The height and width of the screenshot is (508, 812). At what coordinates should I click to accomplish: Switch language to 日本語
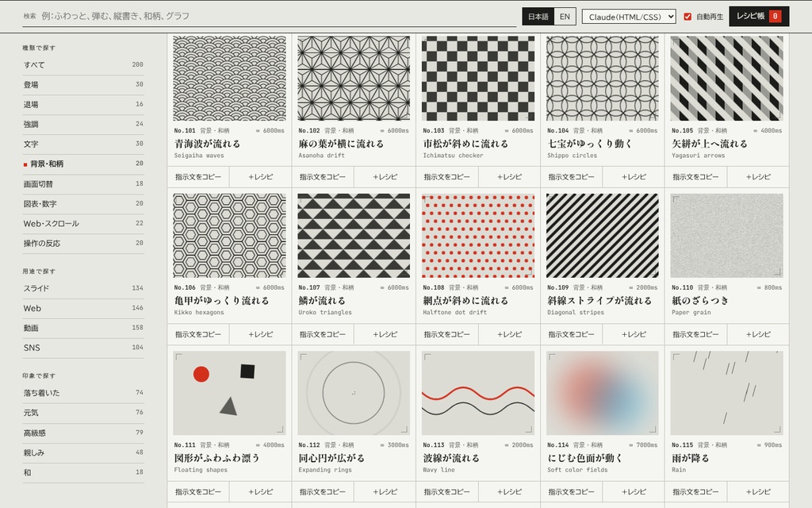pyautogui.click(x=538, y=17)
